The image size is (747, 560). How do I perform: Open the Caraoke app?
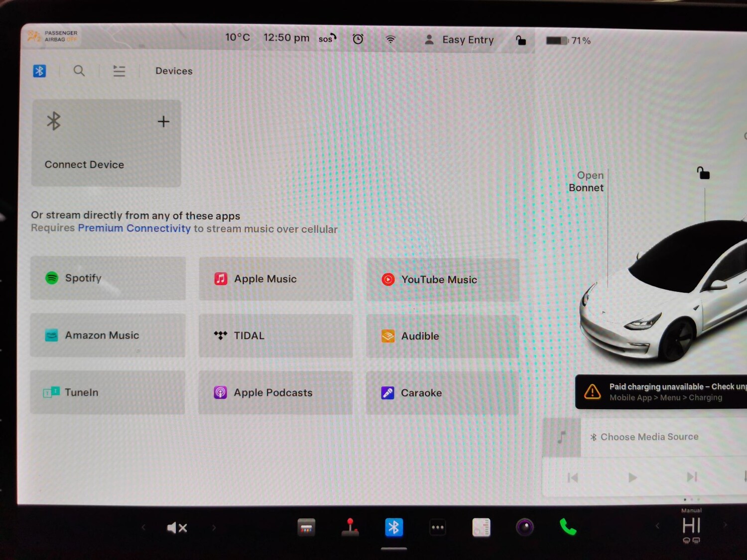(442, 393)
